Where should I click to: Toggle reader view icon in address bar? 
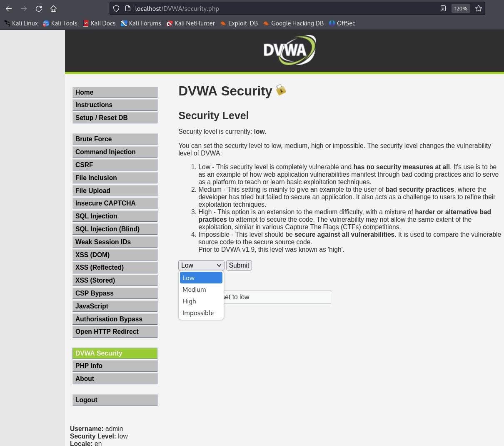(443, 8)
